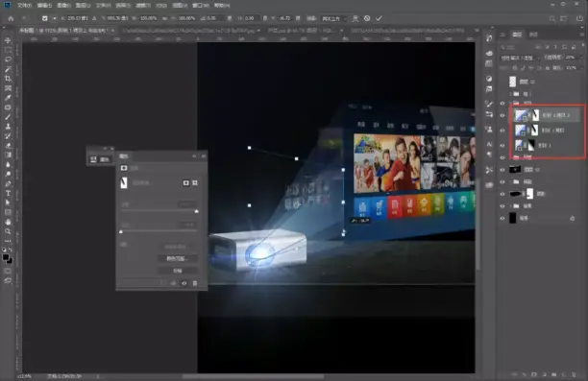Hide the selected top smart object layer
The height and width of the screenshot is (381, 588).
502,115
